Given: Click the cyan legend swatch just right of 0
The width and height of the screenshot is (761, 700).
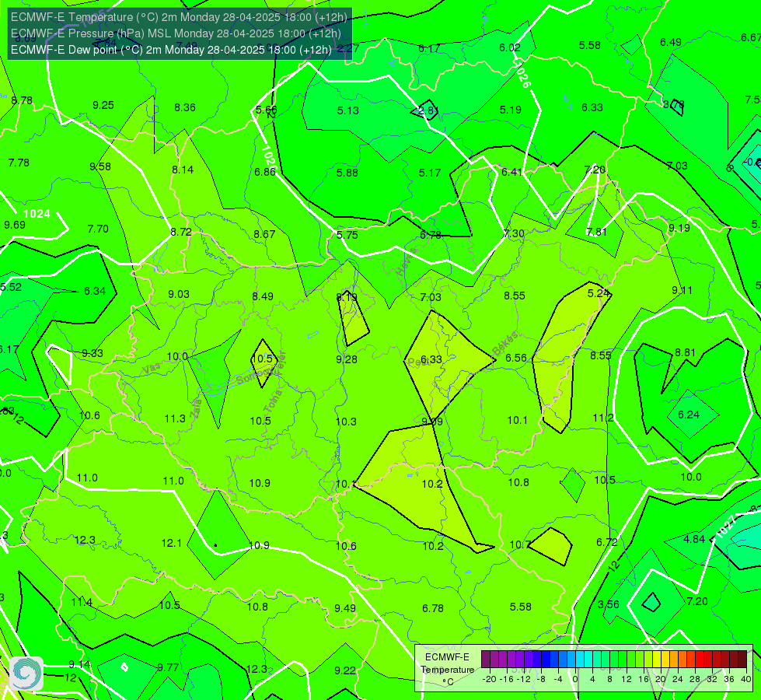Looking at the screenshot, I should (x=579, y=660).
